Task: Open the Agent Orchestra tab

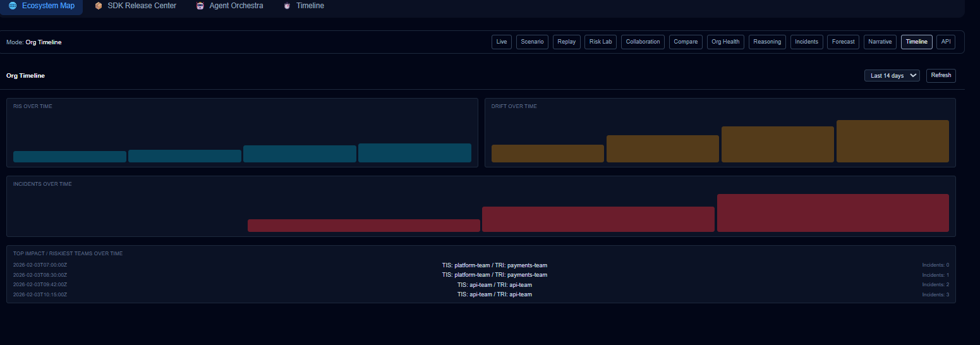Action: (x=229, y=6)
